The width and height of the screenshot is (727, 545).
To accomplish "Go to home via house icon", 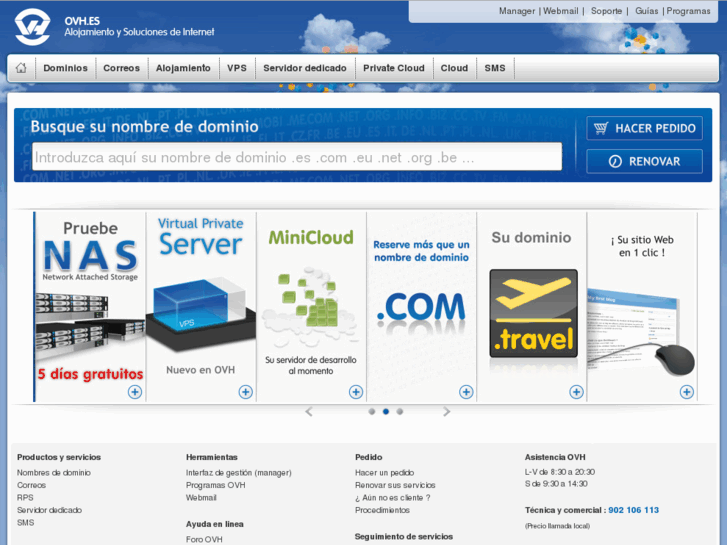I will (21, 68).
